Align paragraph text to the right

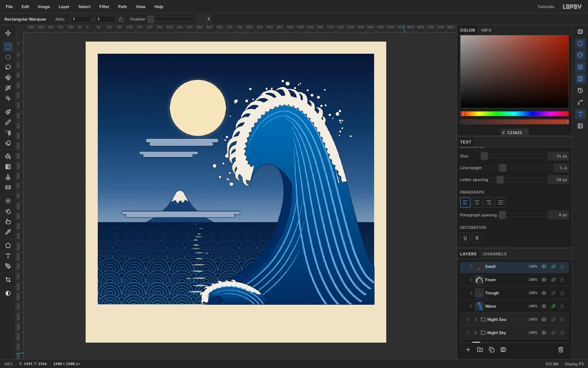point(489,202)
